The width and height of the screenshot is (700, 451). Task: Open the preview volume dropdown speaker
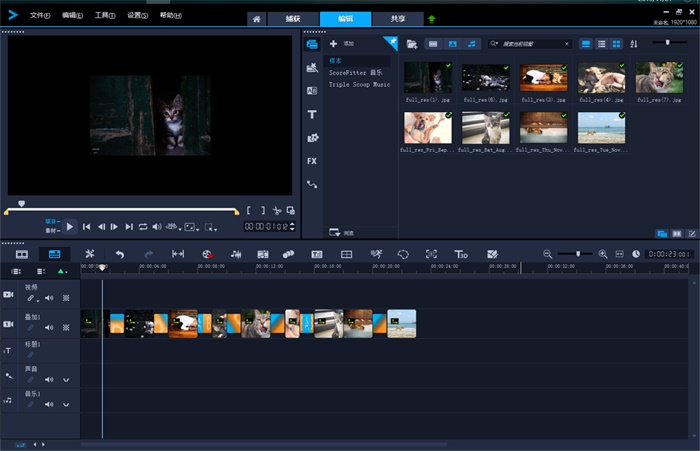click(x=157, y=227)
